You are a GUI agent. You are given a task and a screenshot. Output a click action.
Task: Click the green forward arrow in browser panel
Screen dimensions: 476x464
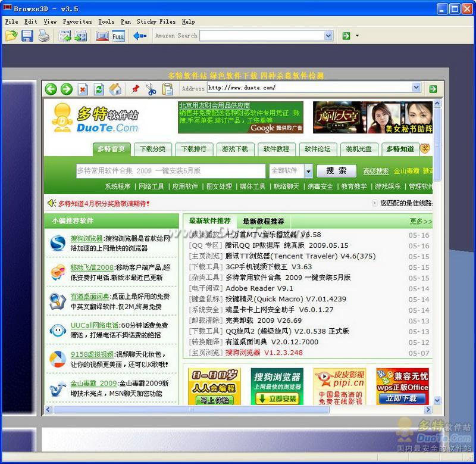pyautogui.click(x=67, y=89)
